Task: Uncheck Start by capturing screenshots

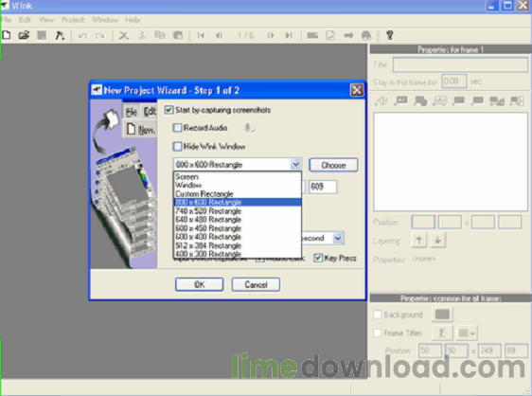Action: [x=168, y=110]
